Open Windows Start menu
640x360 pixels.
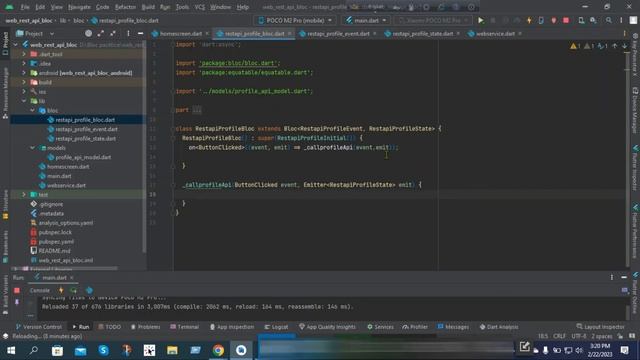click(x=11, y=350)
